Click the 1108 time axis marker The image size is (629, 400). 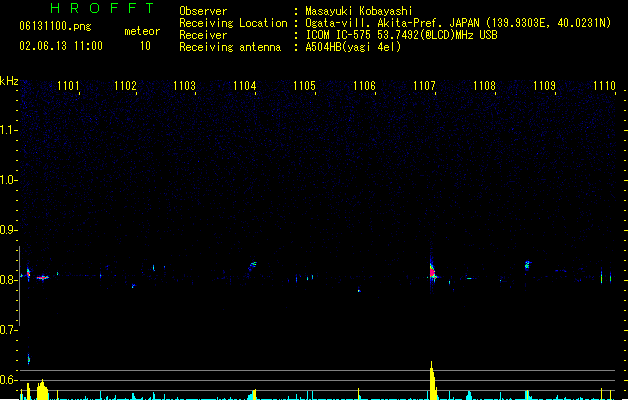(x=485, y=86)
